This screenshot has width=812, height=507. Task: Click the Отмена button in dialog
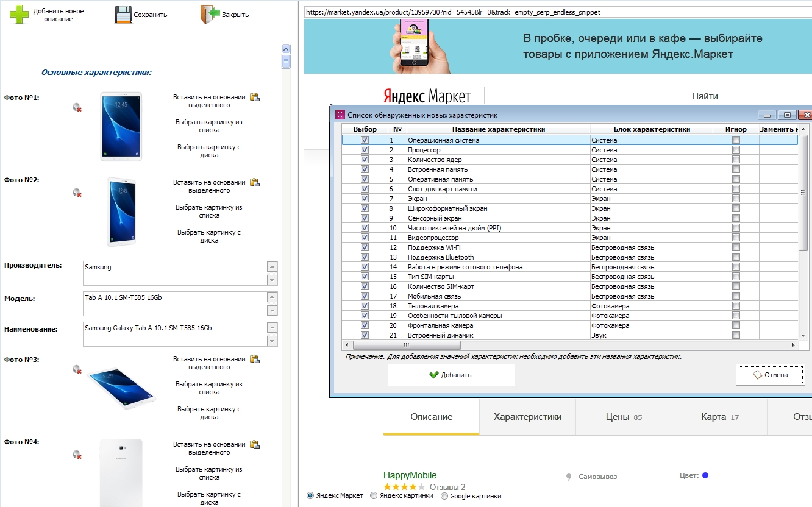coord(771,375)
